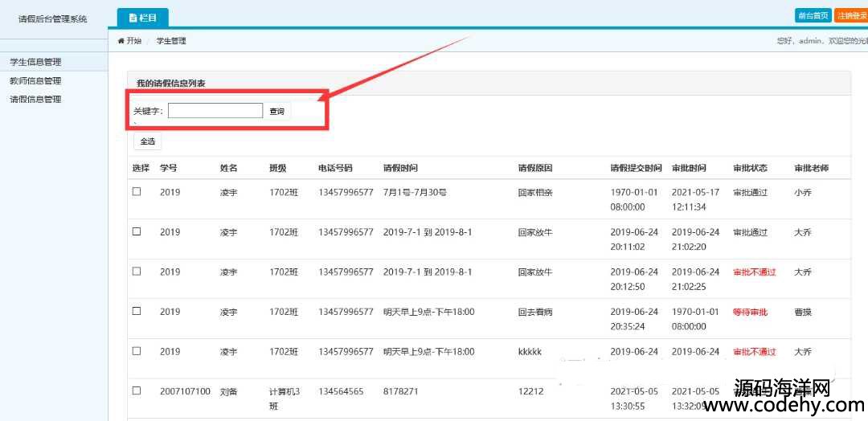Check the box for the kkkkk leave row

tap(137, 351)
